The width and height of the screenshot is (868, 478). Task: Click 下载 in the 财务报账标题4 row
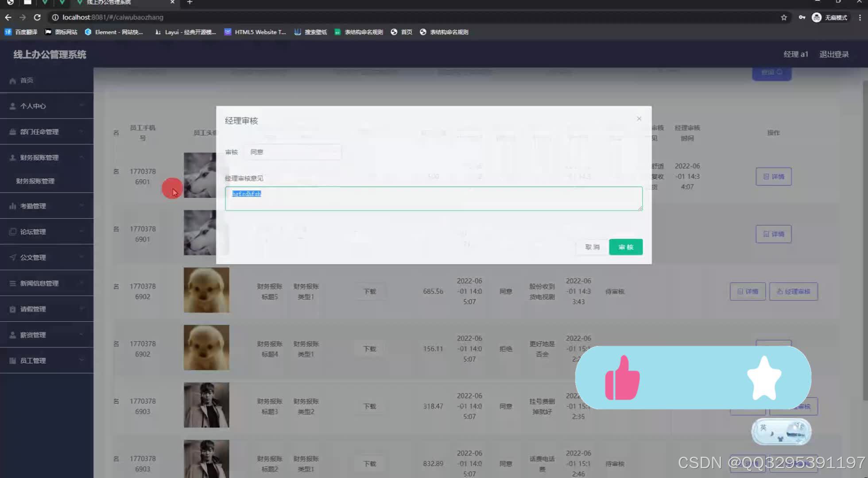pyautogui.click(x=370, y=349)
